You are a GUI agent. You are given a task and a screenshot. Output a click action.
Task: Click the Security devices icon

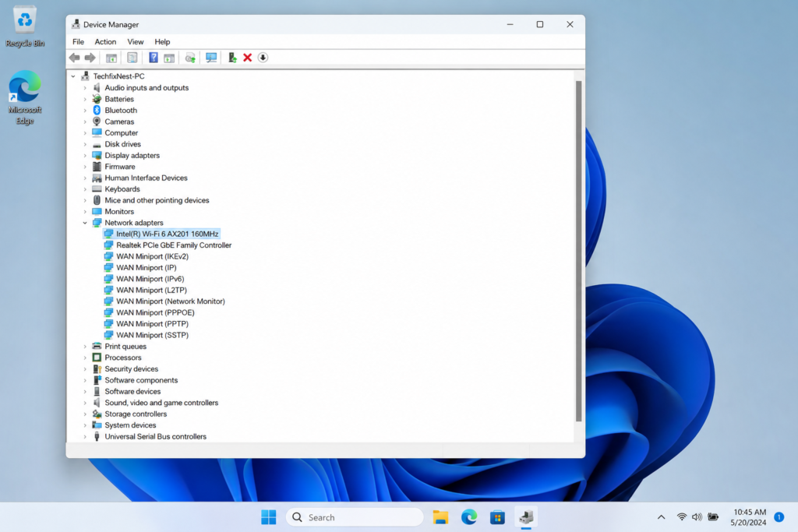coord(97,368)
